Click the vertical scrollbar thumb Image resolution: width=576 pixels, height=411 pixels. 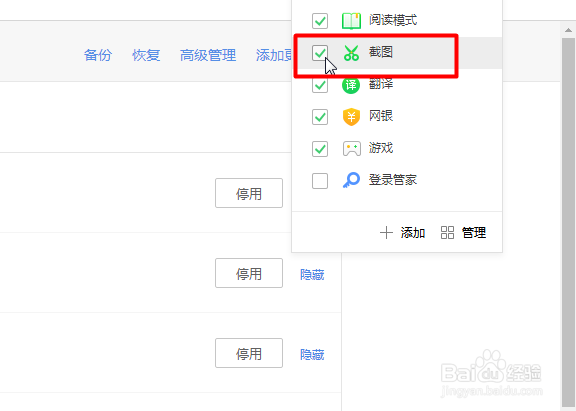coord(568,223)
